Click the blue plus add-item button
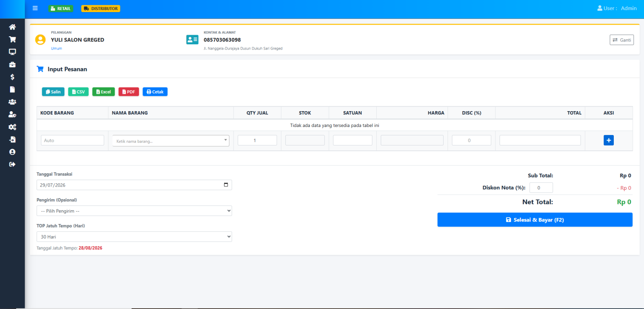 click(x=609, y=140)
